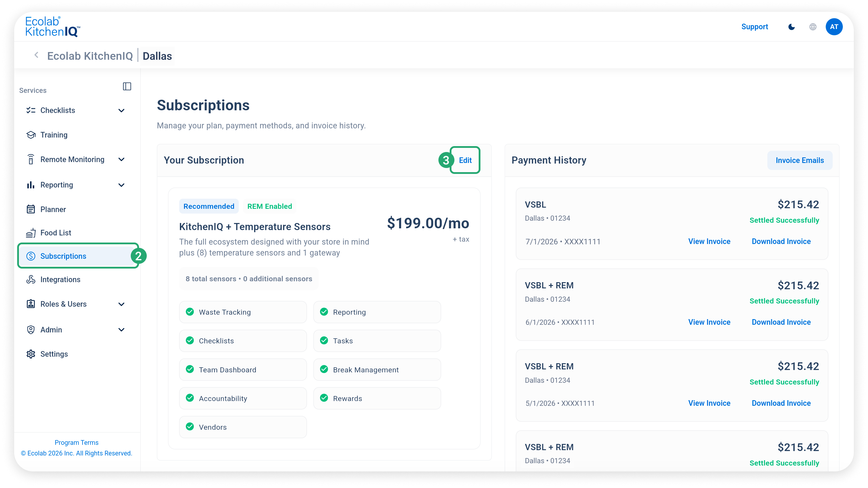Click the REM Enabled badge
868x488 pixels.
tap(270, 206)
